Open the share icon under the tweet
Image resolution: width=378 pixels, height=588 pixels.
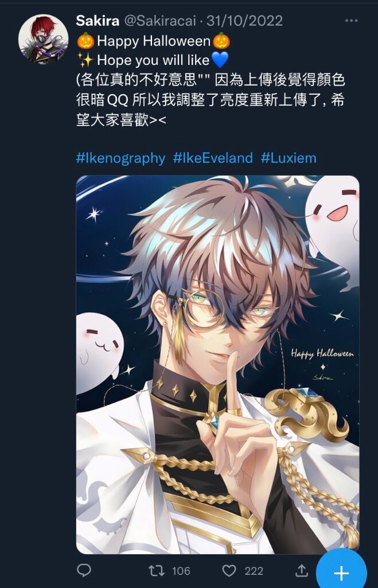301,570
